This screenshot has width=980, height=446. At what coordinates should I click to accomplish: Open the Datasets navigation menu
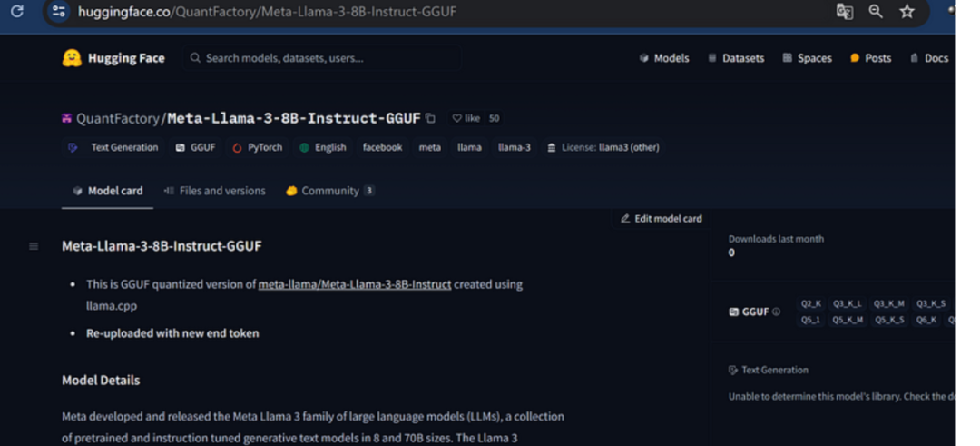coord(736,58)
